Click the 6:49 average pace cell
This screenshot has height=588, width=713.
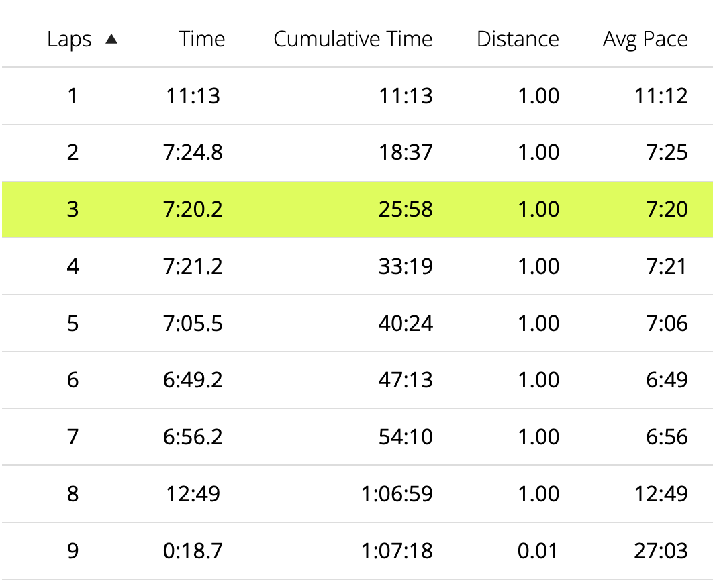click(667, 380)
